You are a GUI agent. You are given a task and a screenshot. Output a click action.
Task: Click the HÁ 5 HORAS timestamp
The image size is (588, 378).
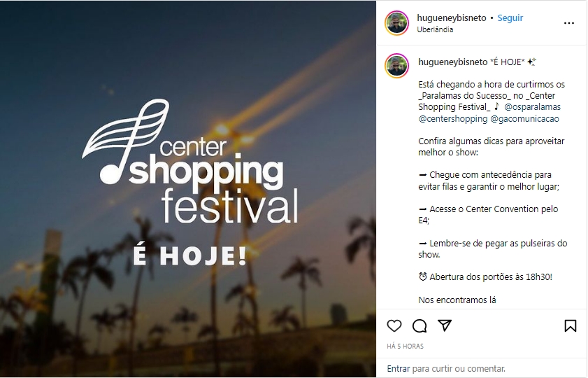[405, 346]
